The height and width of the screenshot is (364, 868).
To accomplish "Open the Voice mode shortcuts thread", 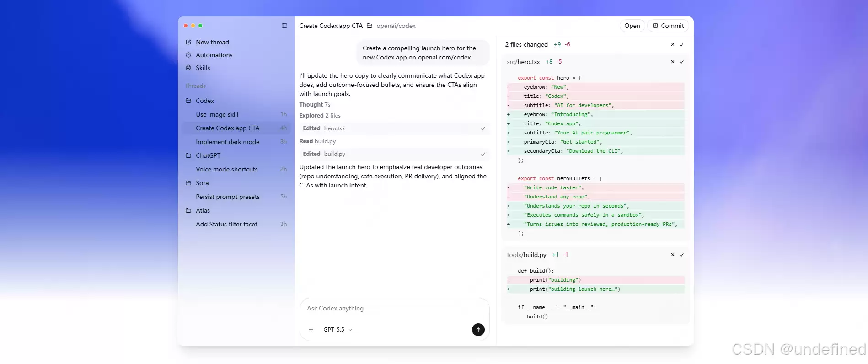I will click(236, 169).
